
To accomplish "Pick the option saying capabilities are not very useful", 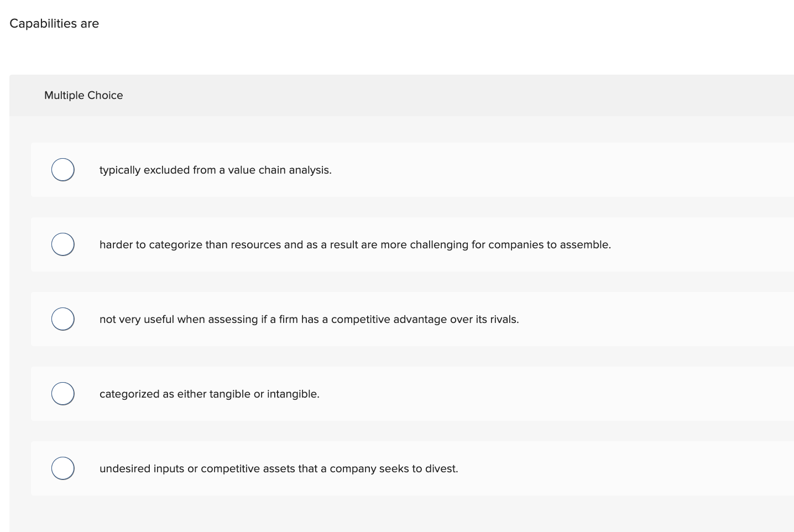I will point(309,319).
